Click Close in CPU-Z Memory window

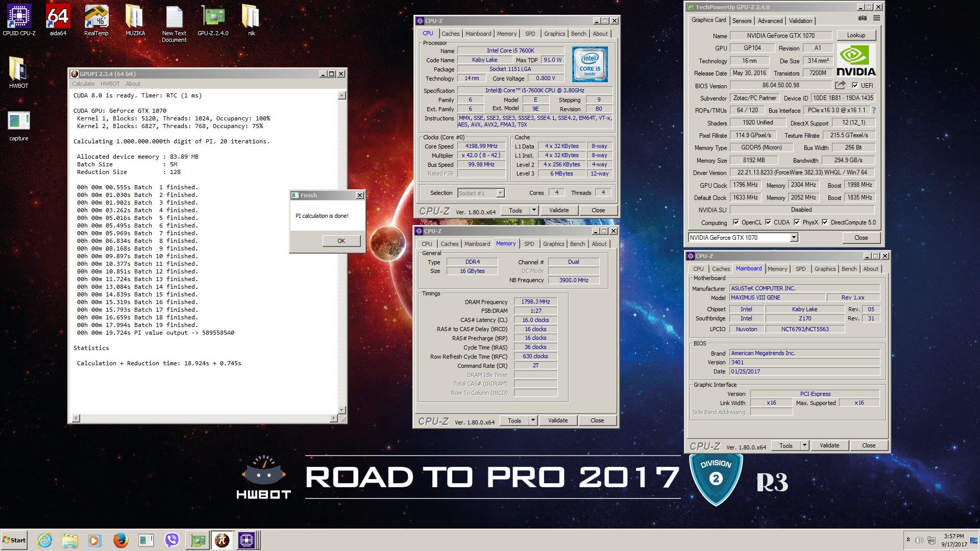click(597, 420)
